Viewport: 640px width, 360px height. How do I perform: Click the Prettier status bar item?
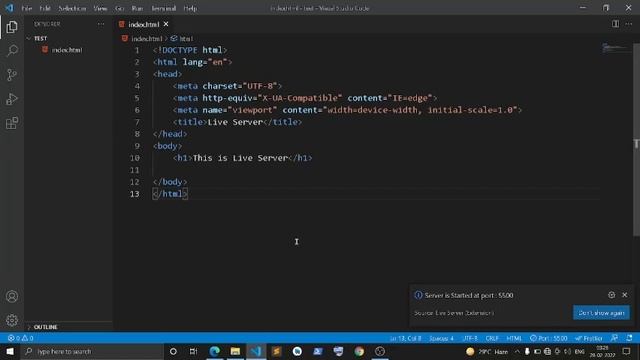pos(588,338)
